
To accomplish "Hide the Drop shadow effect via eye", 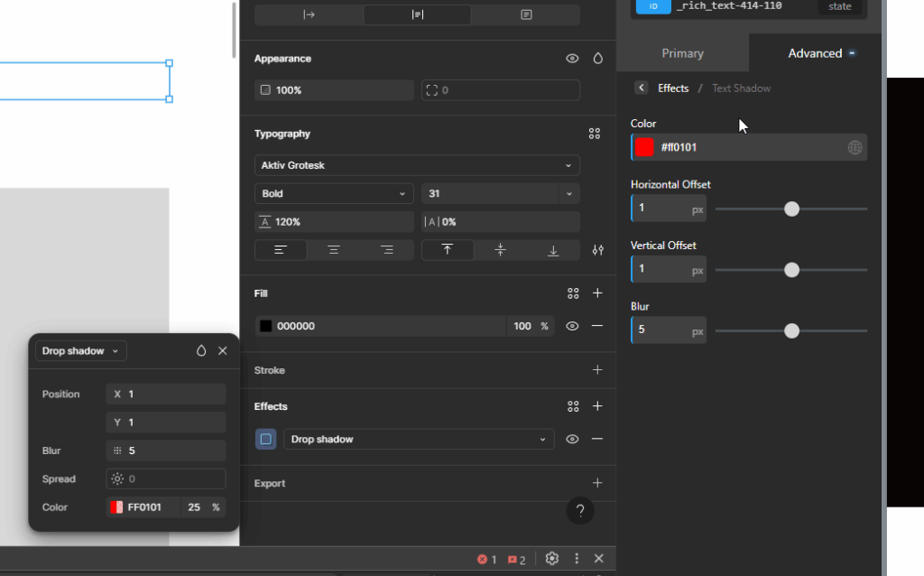I will click(572, 440).
